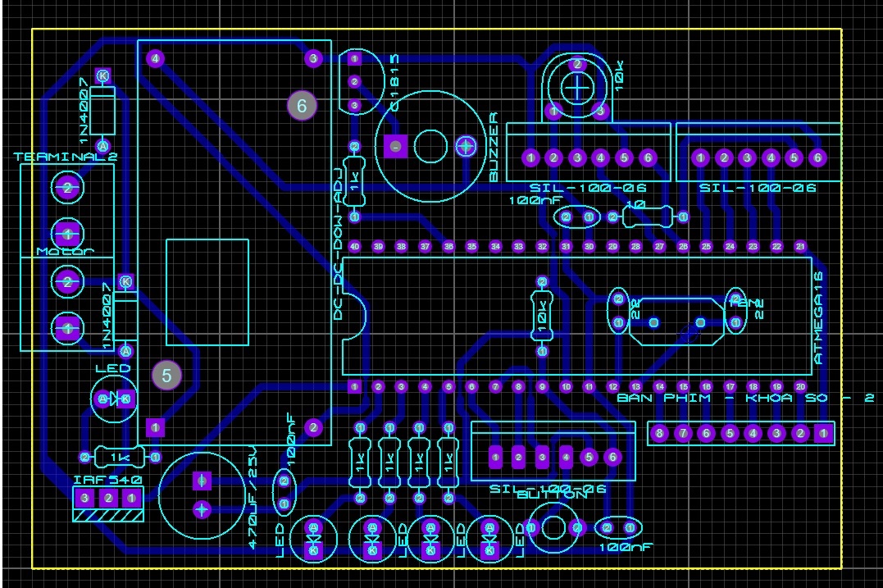Click pad 2 of the 10k potentiometer
The width and height of the screenshot is (883, 588).
(577, 65)
